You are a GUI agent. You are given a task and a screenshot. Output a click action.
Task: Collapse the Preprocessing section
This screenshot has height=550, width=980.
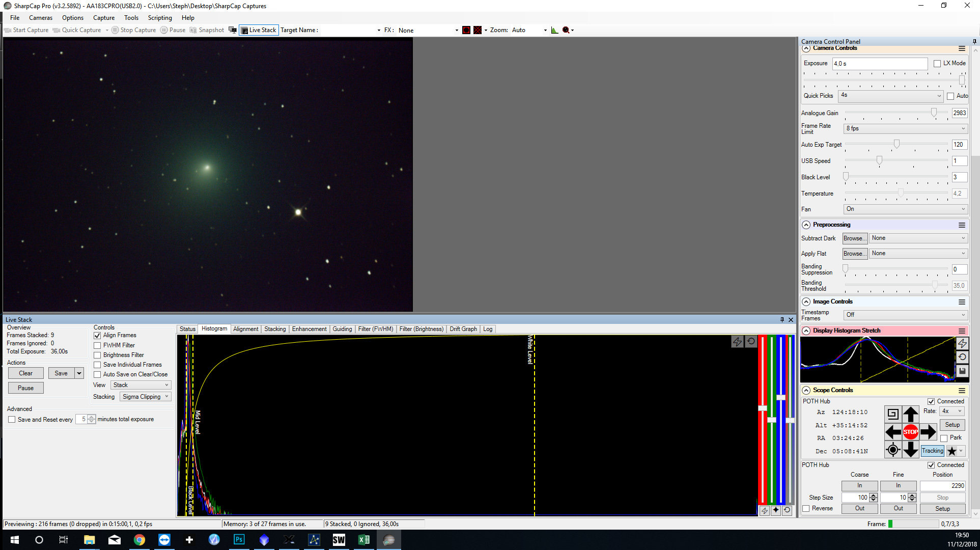806,225
